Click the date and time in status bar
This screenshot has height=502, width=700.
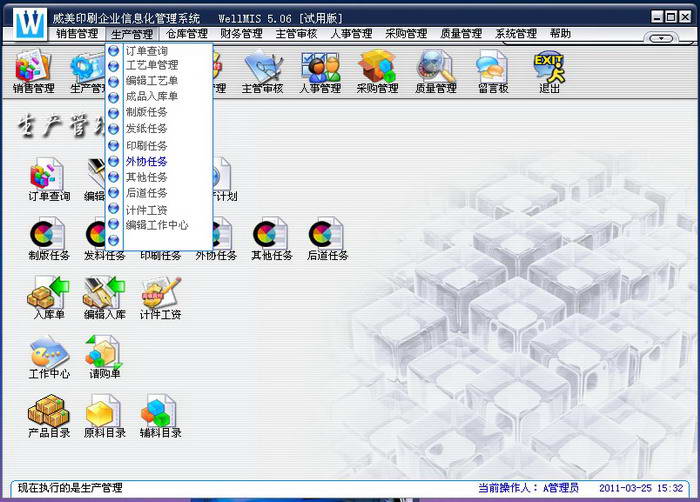(641, 488)
